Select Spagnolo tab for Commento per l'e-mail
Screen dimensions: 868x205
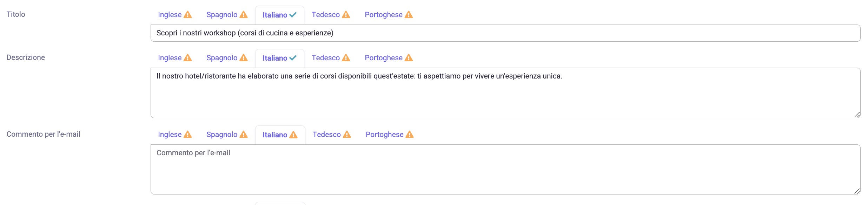(x=227, y=135)
